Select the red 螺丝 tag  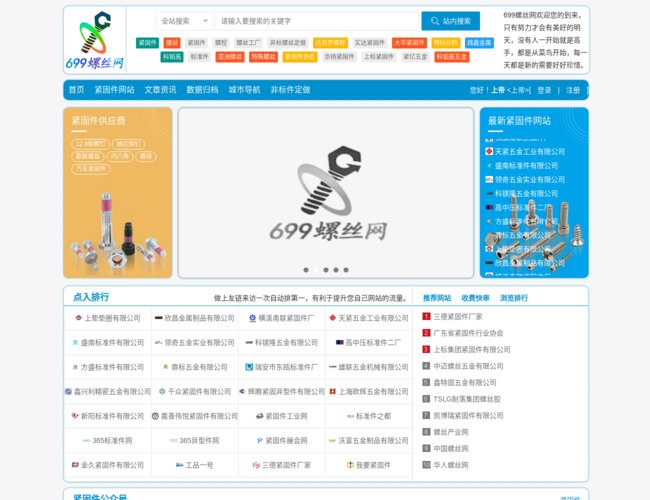(x=172, y=43)
